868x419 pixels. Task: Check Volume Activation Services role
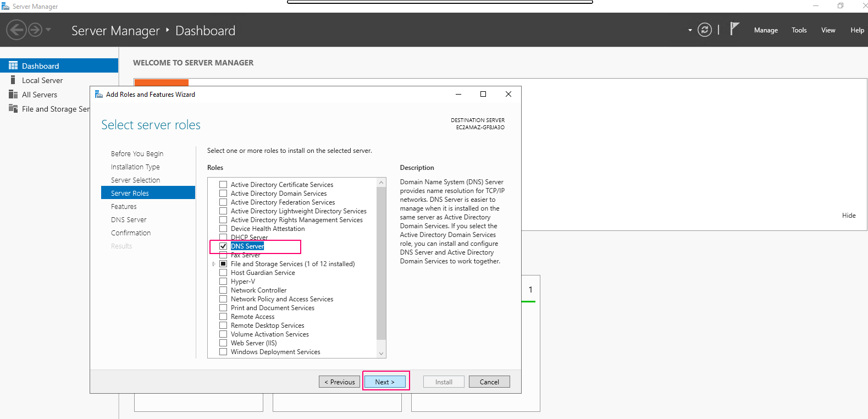[x=223, y=334]
